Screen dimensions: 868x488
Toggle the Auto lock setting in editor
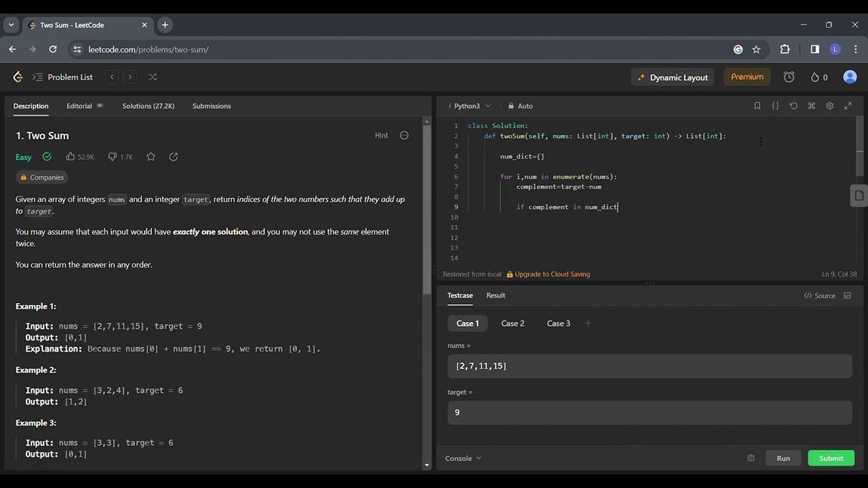tap(521, 106)
